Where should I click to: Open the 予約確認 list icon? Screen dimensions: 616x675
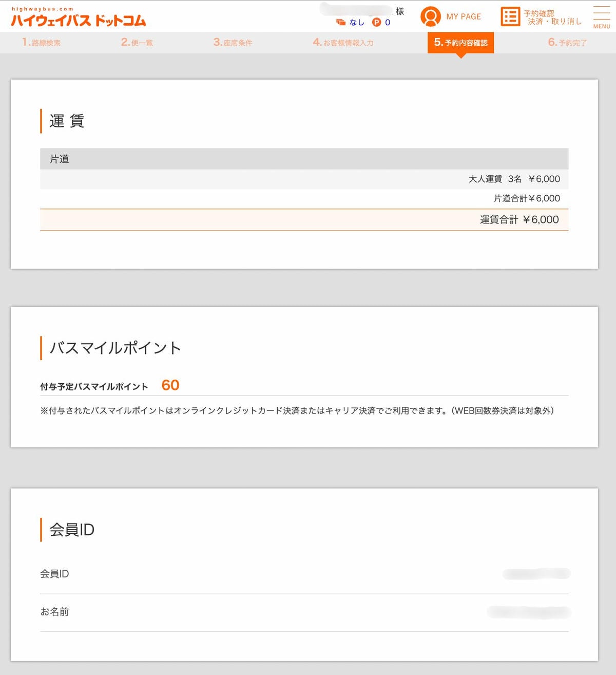tap(510, 16)
